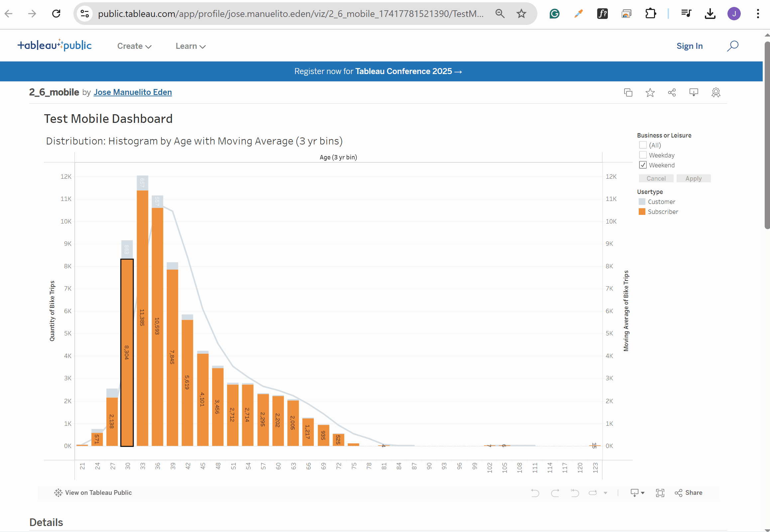Viewport: 770px width, 532px height.
Task: Click the Cancel filter button
Action: point(656,178)
